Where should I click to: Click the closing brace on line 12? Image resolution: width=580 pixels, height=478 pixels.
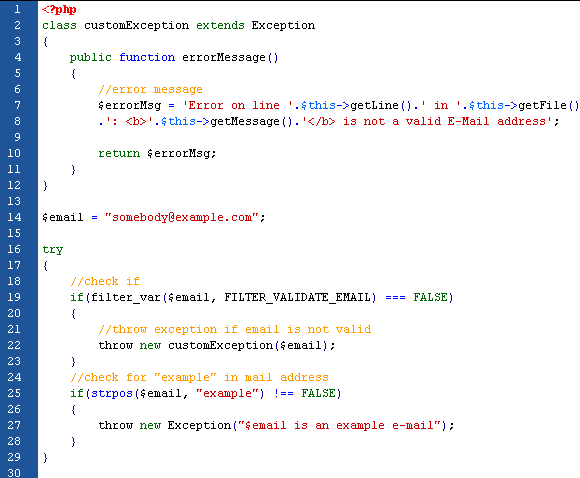pyautogui.click(x=45, y=185)
